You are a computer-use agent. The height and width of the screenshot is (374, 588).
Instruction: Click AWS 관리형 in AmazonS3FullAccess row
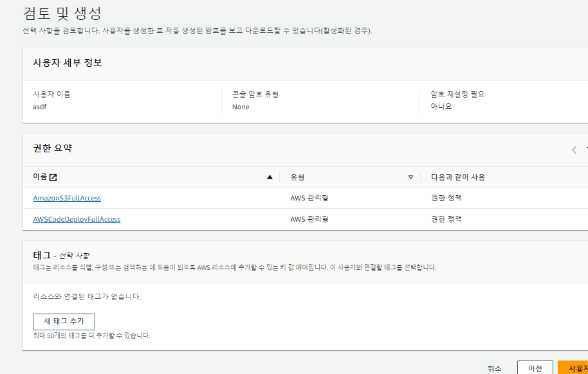(309, 198)
